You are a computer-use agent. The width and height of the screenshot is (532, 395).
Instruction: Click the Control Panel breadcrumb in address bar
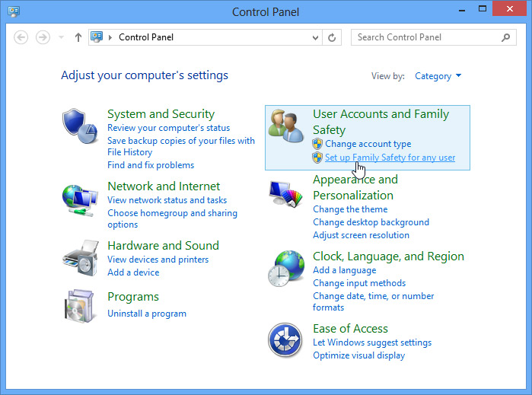(146, 37)
